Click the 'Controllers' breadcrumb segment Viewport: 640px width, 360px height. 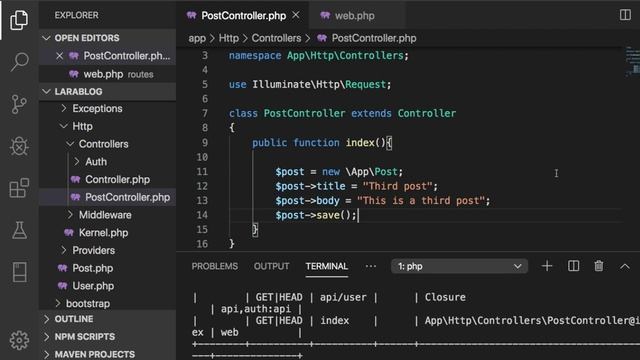click(276, 38)
